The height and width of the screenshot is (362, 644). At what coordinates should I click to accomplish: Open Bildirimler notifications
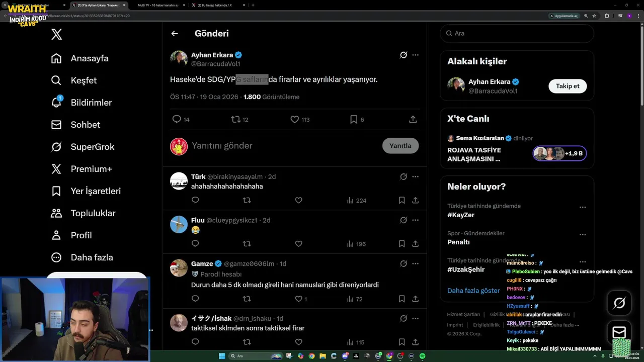(82, 103)
